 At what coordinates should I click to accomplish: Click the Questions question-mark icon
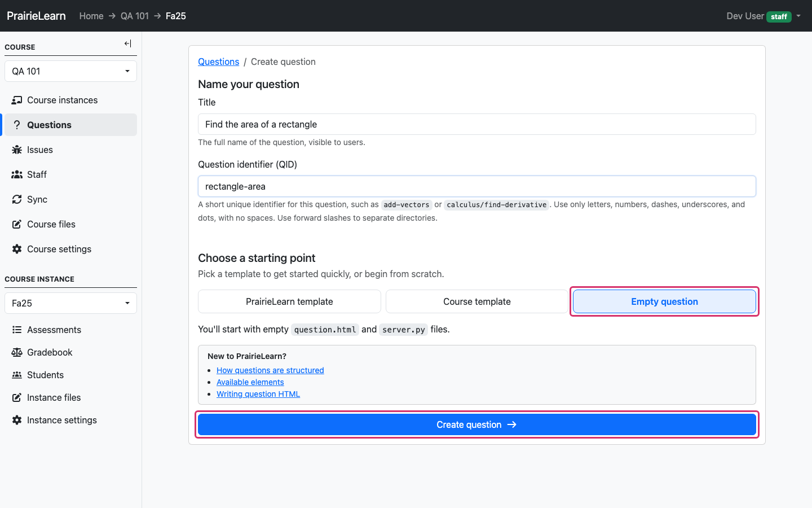pos(17,125)
